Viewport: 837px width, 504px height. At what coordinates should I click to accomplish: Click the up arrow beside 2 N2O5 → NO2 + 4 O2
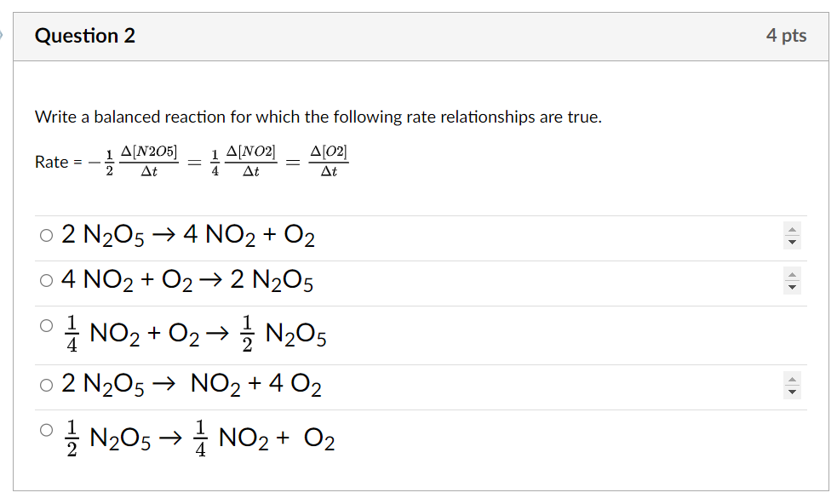[x=792, y=380]
